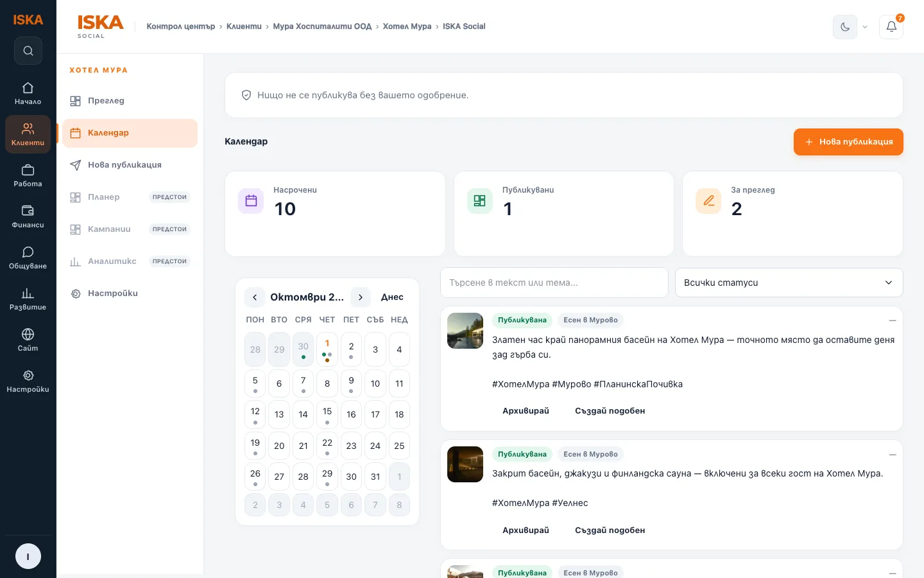Go to next month arrow
Screen dimensions: 924x578
[361, 297]
